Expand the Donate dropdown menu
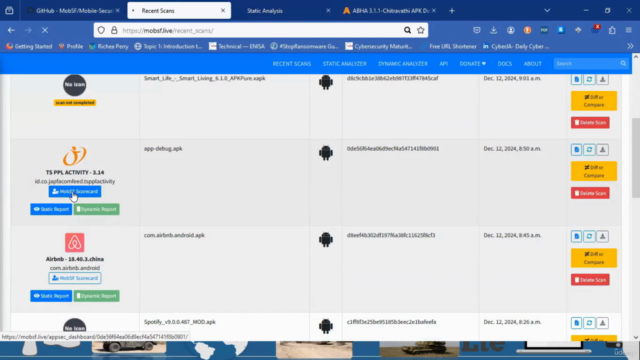 [x=473, y=64]
